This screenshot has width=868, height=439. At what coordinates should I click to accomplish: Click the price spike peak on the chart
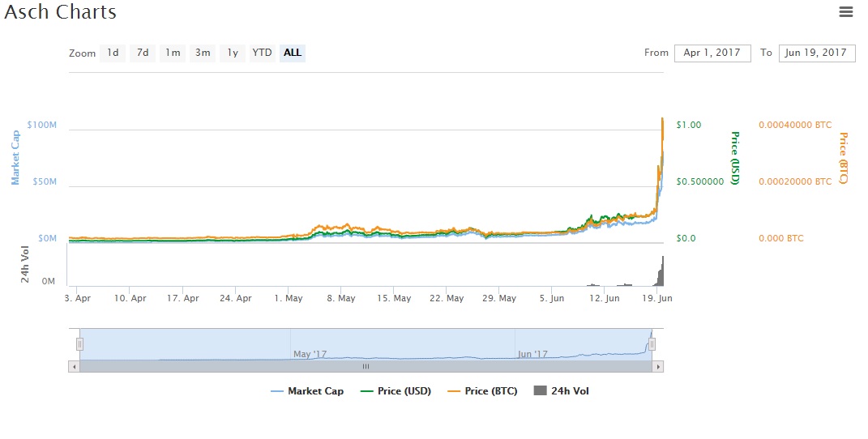[662, 119]
